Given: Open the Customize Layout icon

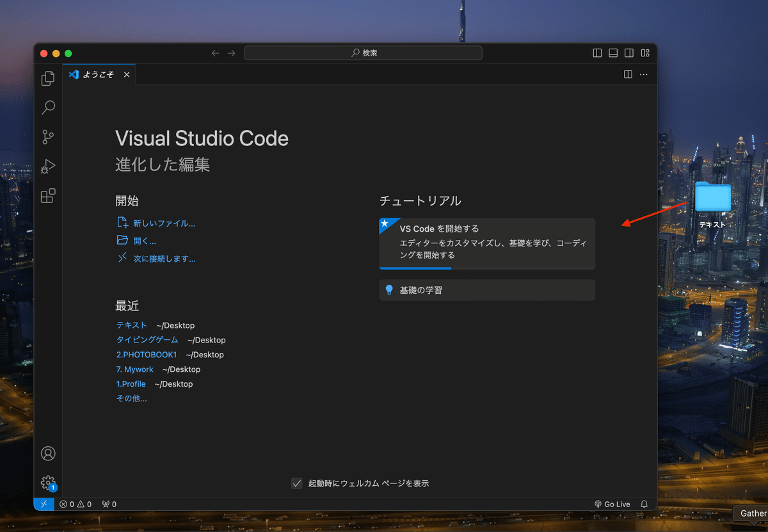Looking at the screenshot, I should (x=645, y=53).
